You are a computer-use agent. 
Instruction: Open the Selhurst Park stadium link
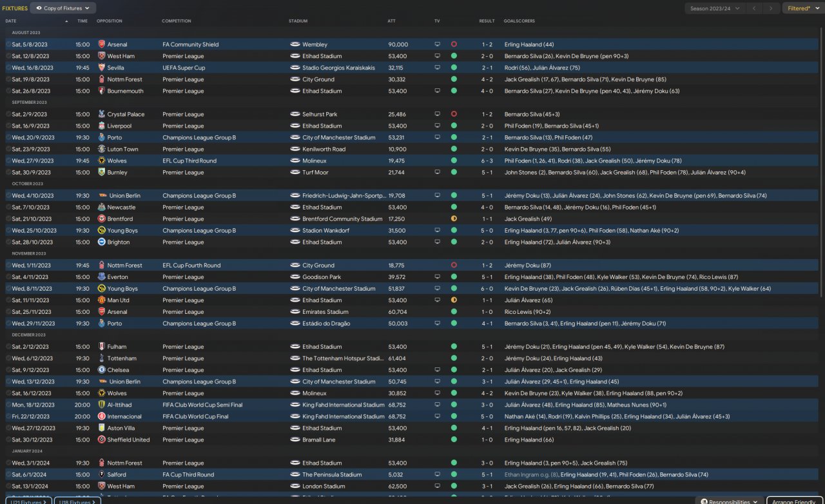pyautogui.click(x=319, y=114)
